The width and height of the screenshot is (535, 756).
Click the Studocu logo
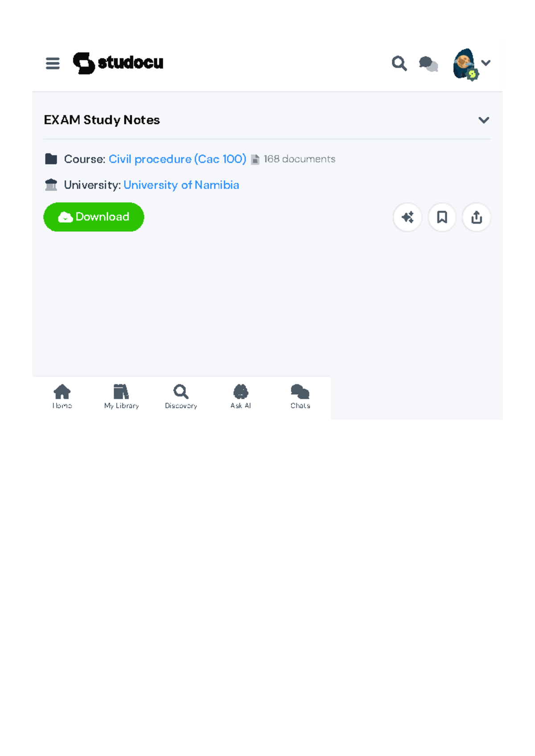[x=118, y=63]
